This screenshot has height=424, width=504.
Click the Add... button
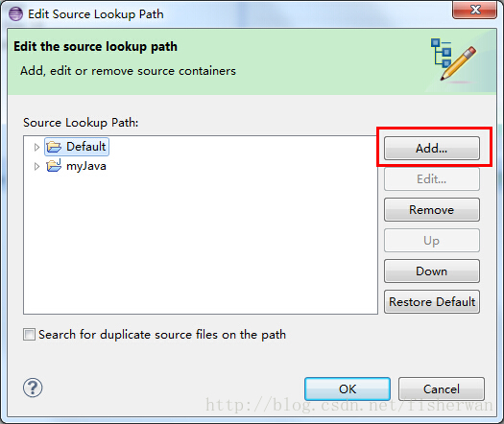[x=432, y=149]
